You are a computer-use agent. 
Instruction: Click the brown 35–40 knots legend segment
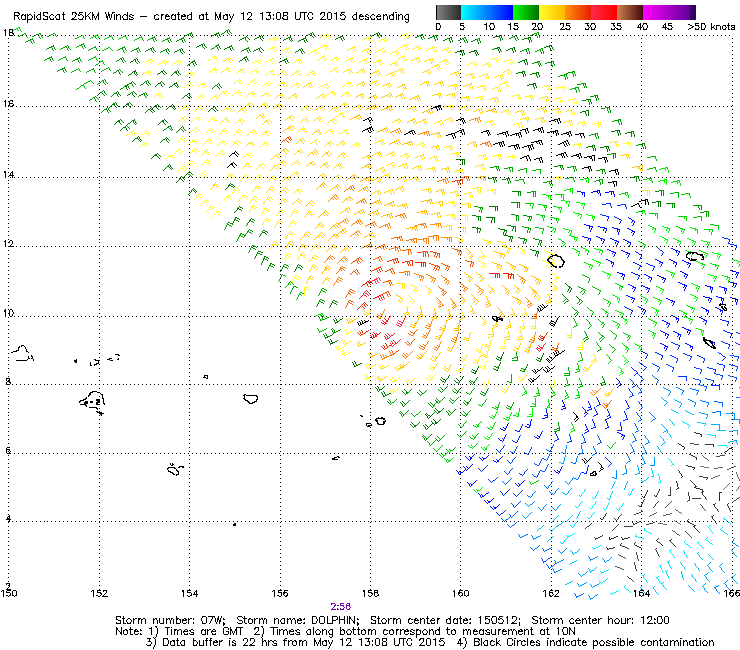630,12
